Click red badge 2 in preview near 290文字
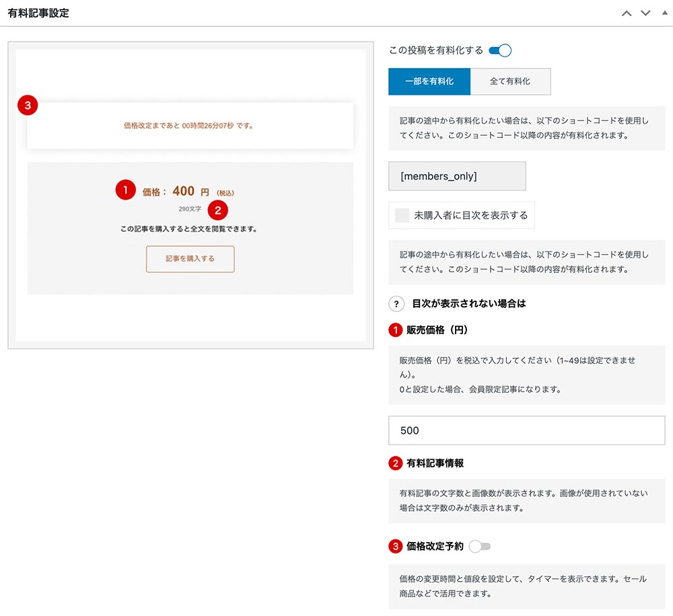 [217, 210]
